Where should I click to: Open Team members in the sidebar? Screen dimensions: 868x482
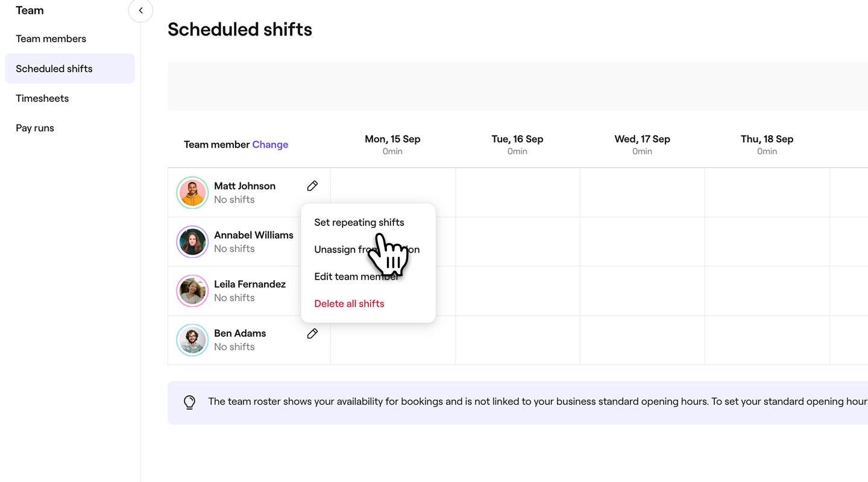click(51, 39)
